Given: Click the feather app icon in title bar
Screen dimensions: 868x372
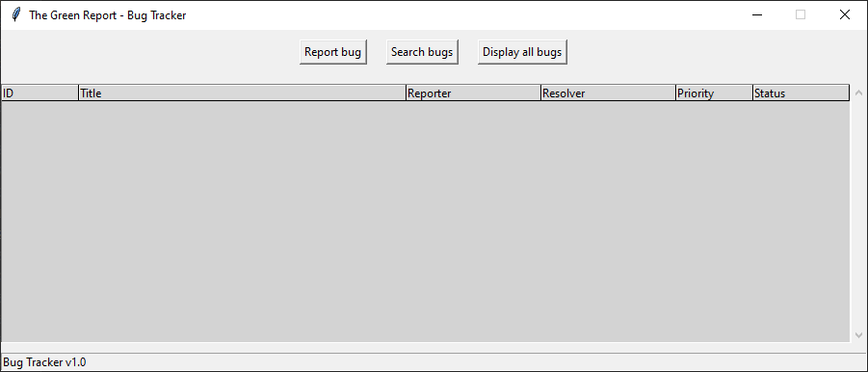Looking at the screenshot, I should point(16,15).
